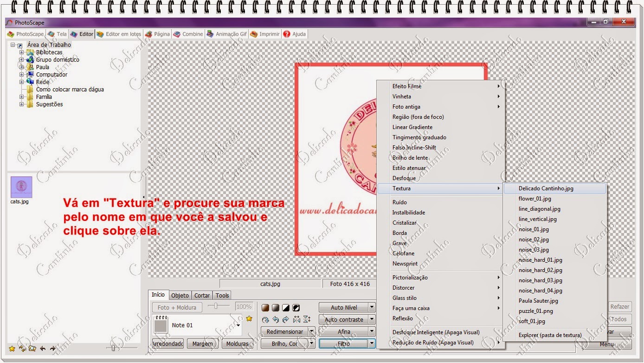Click the sepia tone icon
This screenshot has height=363, width=644.
pyautogui.click(x=265, y=308)
